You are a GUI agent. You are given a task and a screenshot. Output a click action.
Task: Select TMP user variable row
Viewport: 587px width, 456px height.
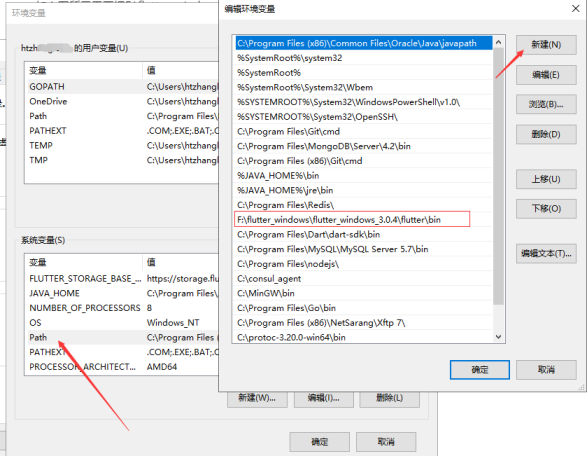(122, 160)
